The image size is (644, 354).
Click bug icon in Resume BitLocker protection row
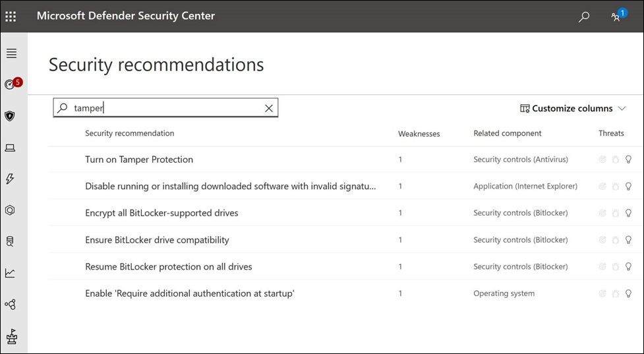coord(615,266)
